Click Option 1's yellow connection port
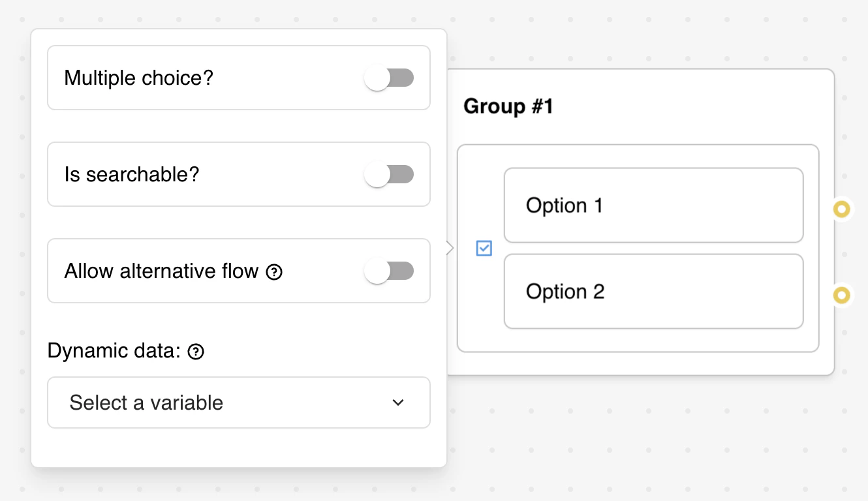 pos(842,209)
